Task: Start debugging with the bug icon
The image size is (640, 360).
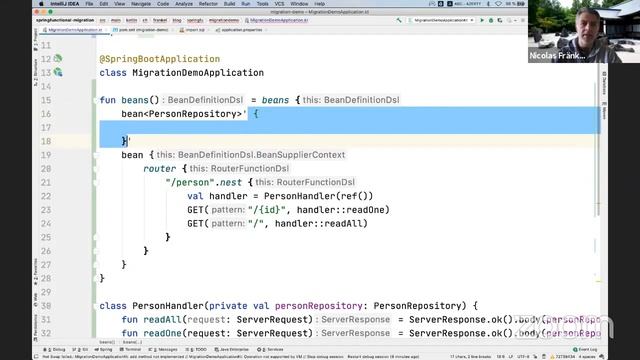Action: coord(491,20)
